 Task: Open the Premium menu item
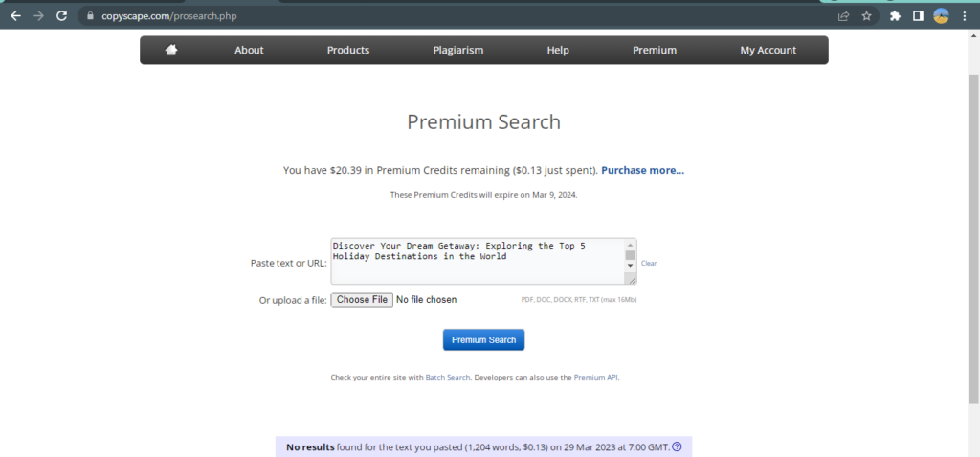[655, 51]
